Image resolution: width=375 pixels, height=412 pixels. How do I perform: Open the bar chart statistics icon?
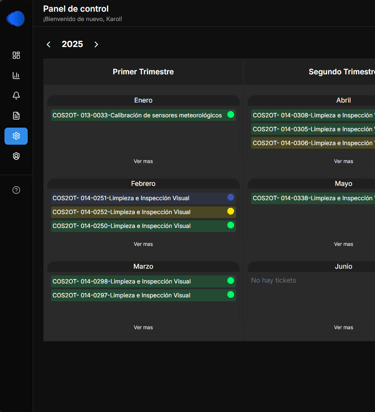[16, 76]
